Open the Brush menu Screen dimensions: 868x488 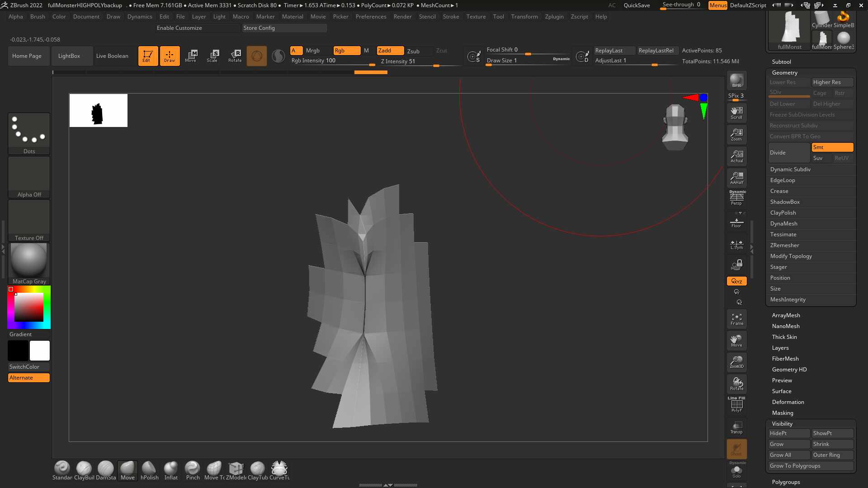[38, 17]
